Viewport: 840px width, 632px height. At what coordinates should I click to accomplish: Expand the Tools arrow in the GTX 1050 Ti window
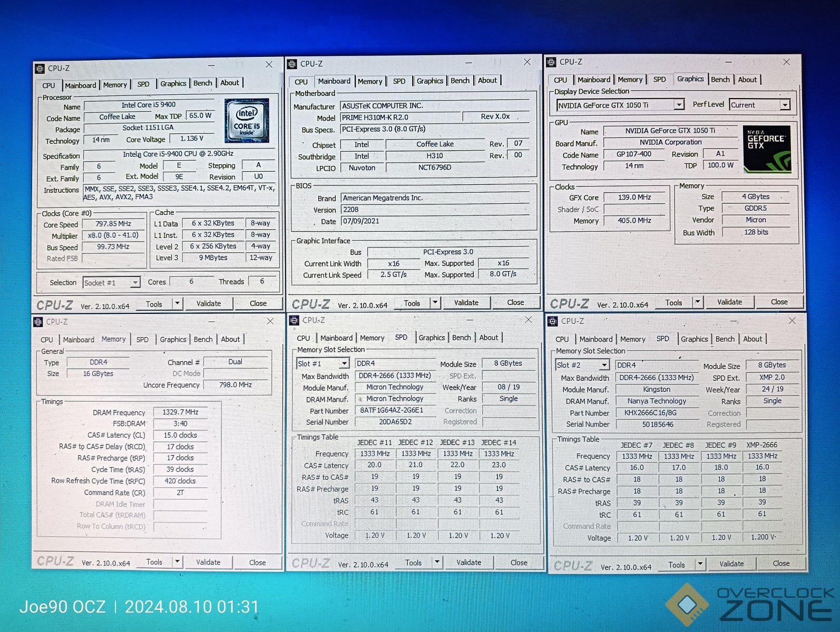tap(698, 302)
